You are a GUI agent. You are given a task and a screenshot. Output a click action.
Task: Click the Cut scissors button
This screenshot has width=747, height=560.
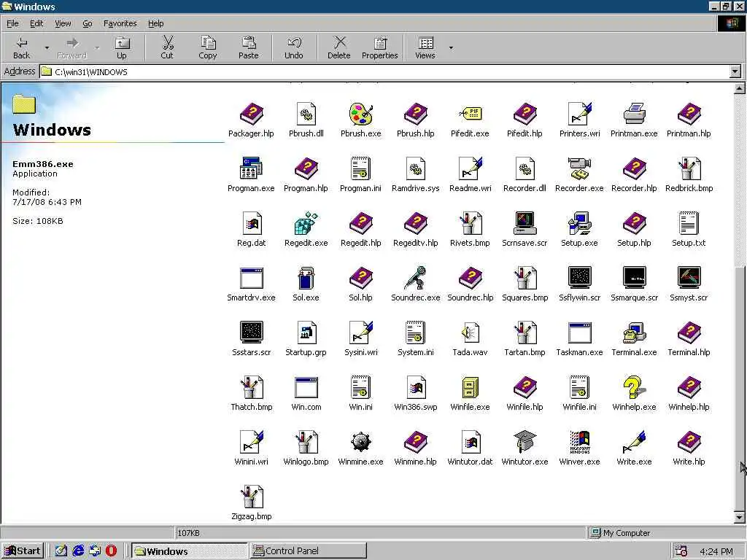click(167, 47)
